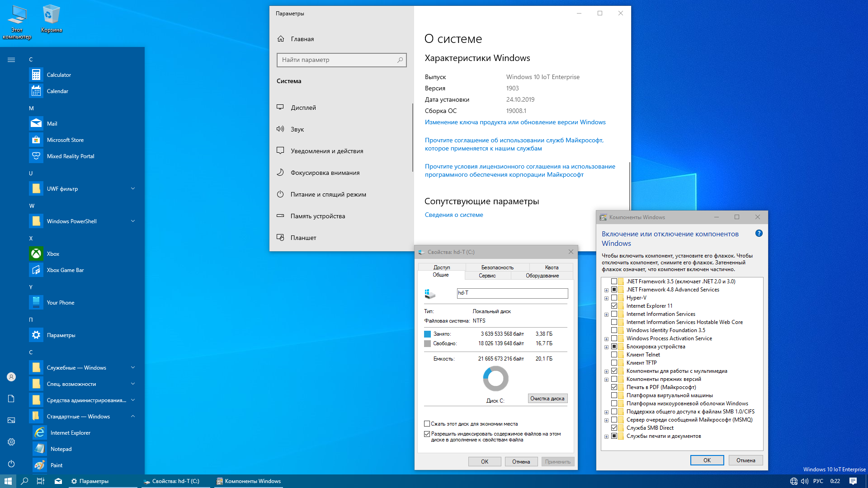
Task: Expand .NET Framework 4.8 Advanced Services node
Action: click(x=606, y=290)
